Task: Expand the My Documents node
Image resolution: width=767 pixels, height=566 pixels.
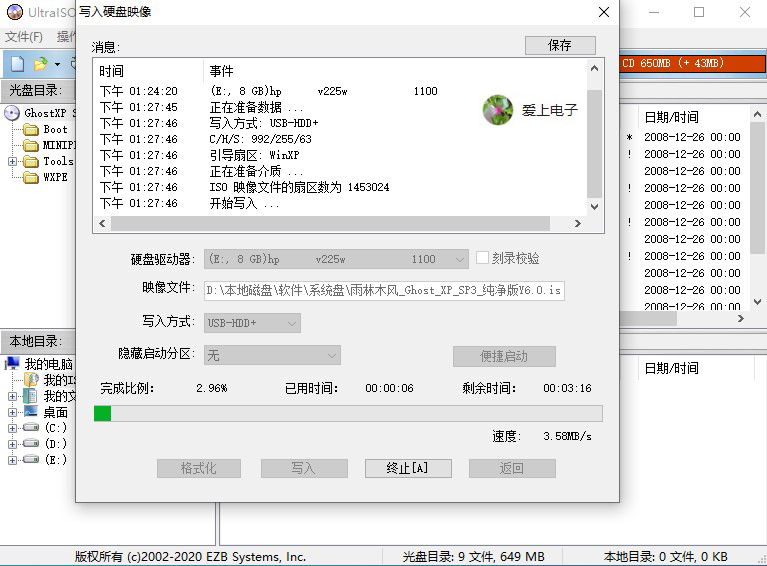Action: click(x=12, y=397)
